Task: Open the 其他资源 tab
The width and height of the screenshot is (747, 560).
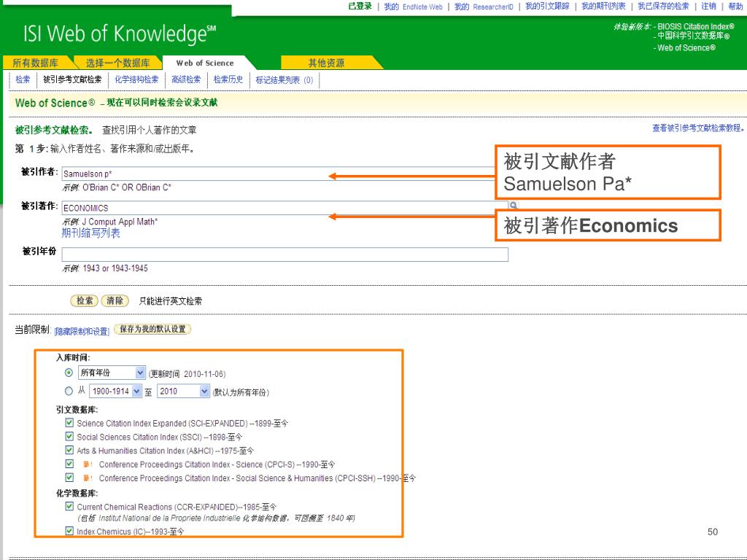Action: (326, 63)
